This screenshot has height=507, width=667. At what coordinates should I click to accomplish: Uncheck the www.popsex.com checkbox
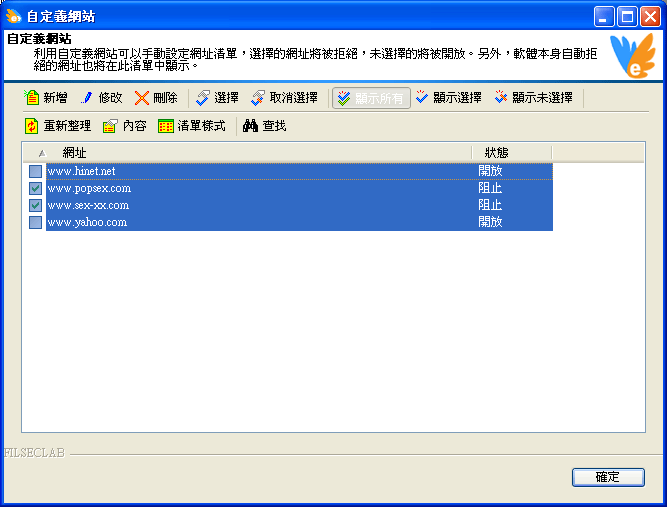(36, 188)
